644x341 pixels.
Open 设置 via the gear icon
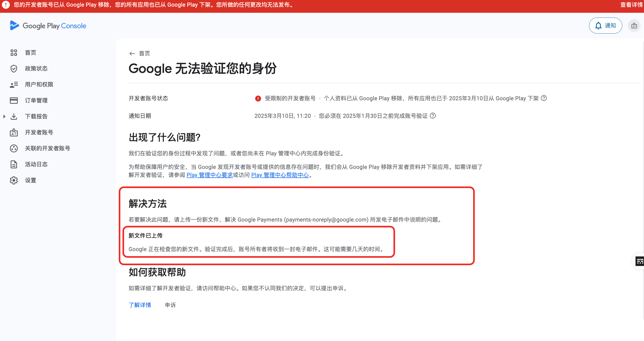(x=14, y=180)
